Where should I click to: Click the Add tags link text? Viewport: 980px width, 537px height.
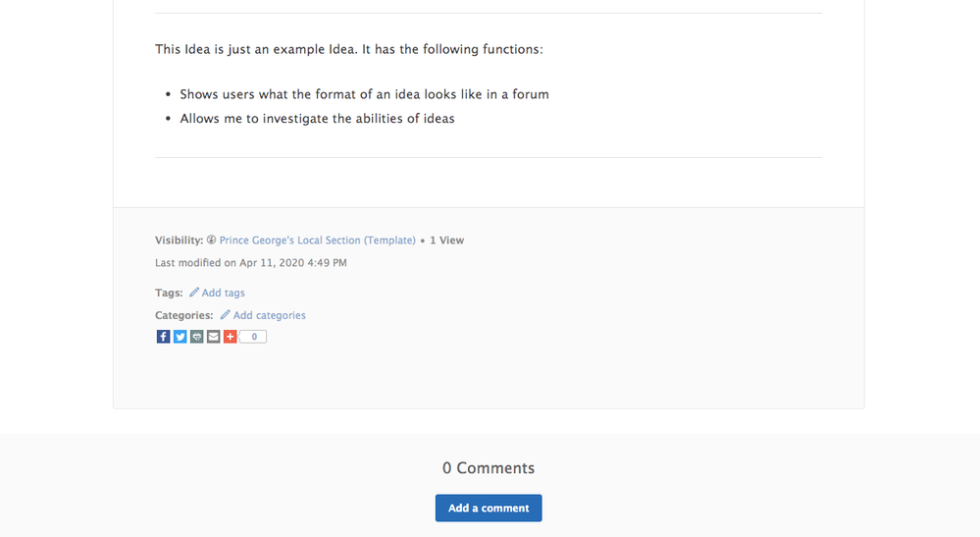(x=224, y=293)
